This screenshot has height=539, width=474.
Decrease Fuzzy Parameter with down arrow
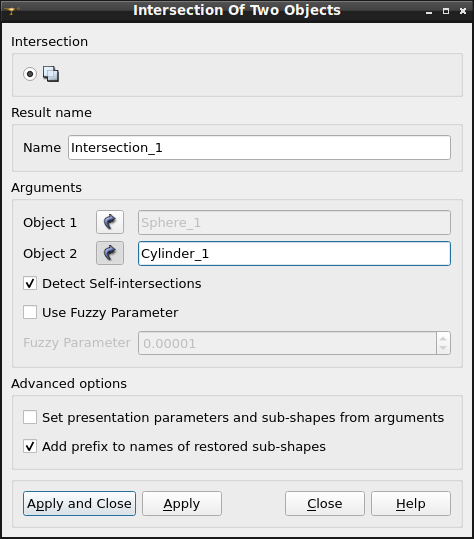[x=443, y=348]
